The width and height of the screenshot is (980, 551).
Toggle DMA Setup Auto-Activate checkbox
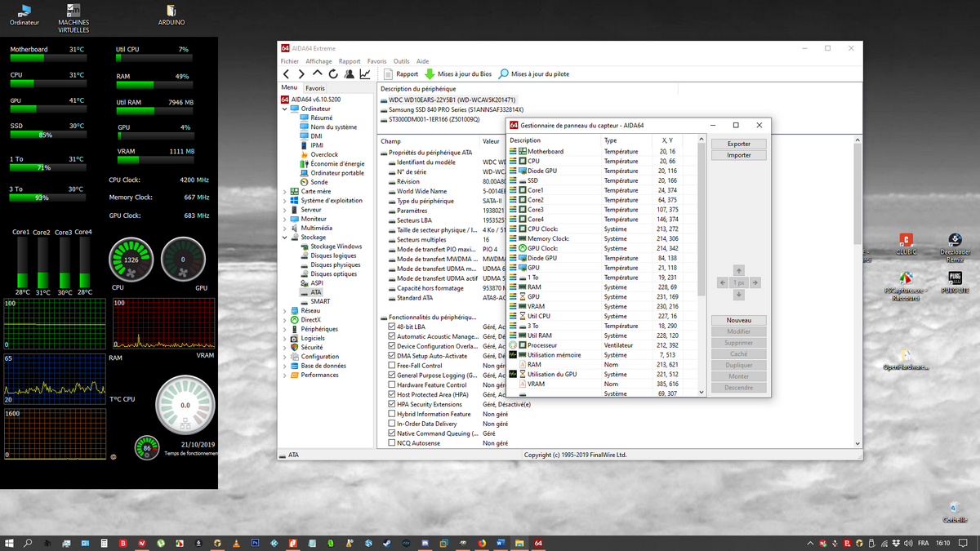pyautogui.click(x=392, y=356)
